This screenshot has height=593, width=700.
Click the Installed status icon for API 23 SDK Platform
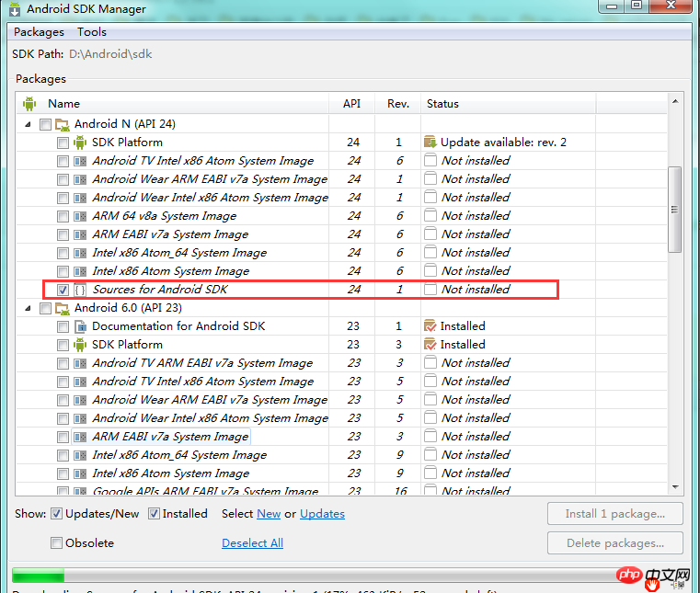[430, 345]
